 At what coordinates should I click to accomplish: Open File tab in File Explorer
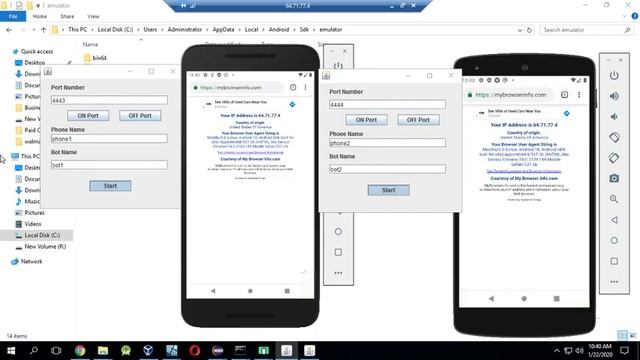[x=13, y=16]
